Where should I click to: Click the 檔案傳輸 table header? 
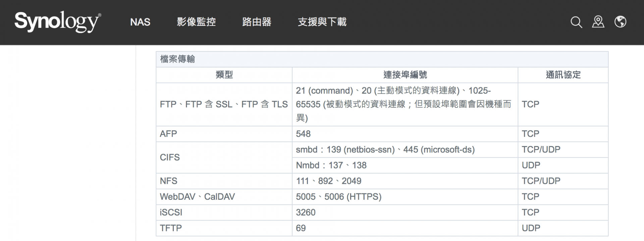[178, 59]
